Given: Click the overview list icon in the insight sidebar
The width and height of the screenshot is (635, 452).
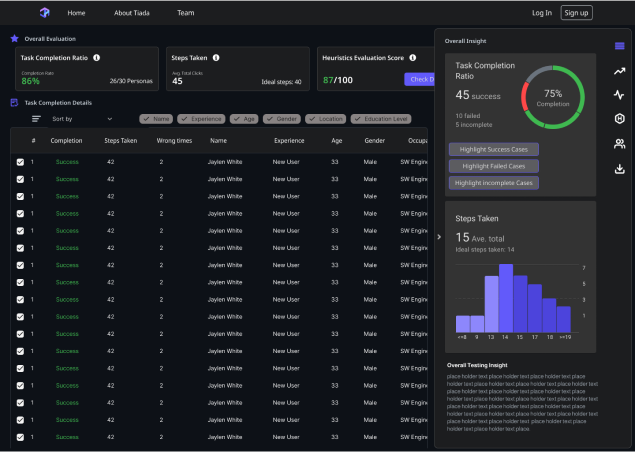Looking at the screenshot, I should pyautogui.click(x=619, y=47).
